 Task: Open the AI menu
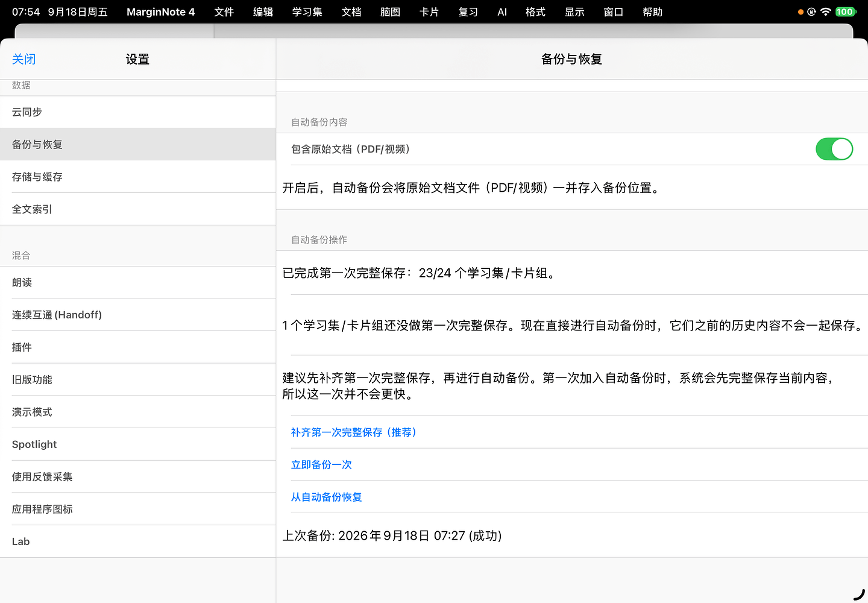click(x=502, y=12)
